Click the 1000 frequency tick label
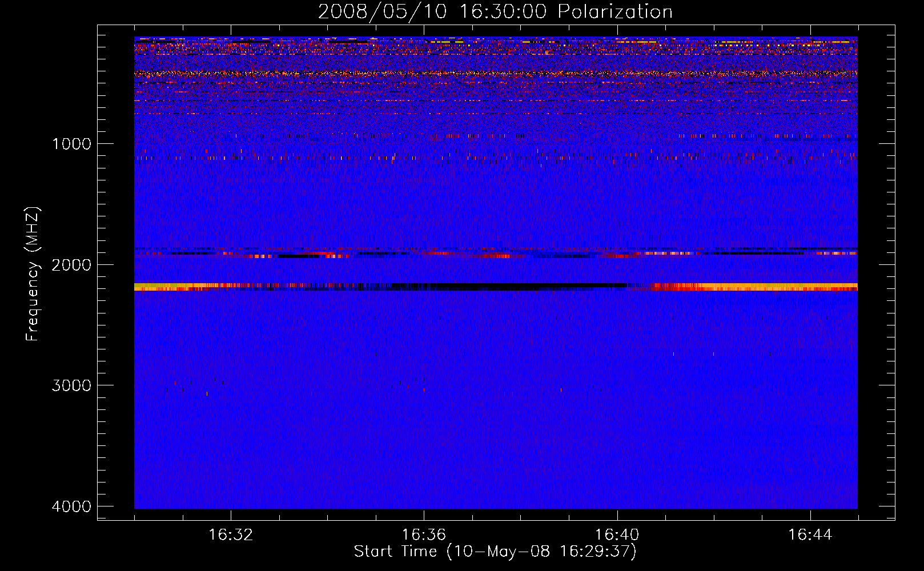 pos(71,144)
